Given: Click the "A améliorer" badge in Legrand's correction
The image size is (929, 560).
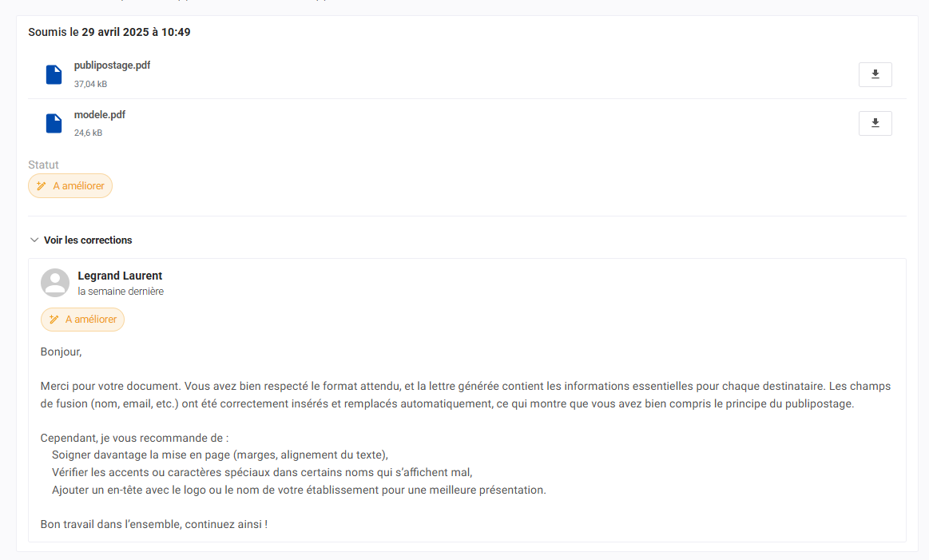Looking at the screenshot, I should click(x=82, y=320).
